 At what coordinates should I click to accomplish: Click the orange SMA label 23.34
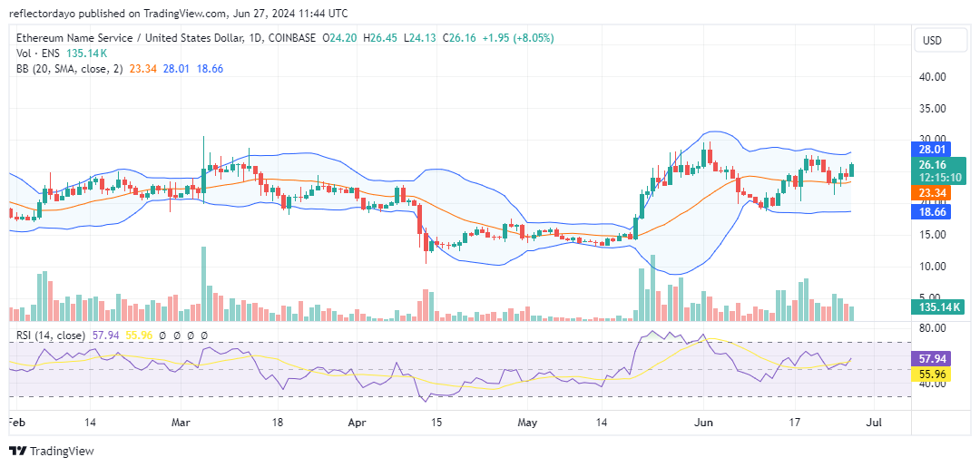[x=931, y=193]
